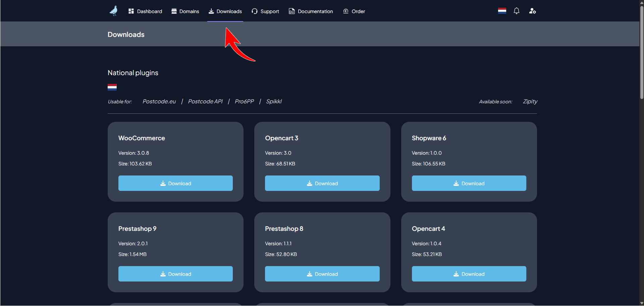644x306 pixels.
Task: Download the Prestashop 9 plugin
Action: [x=175, y=274]
